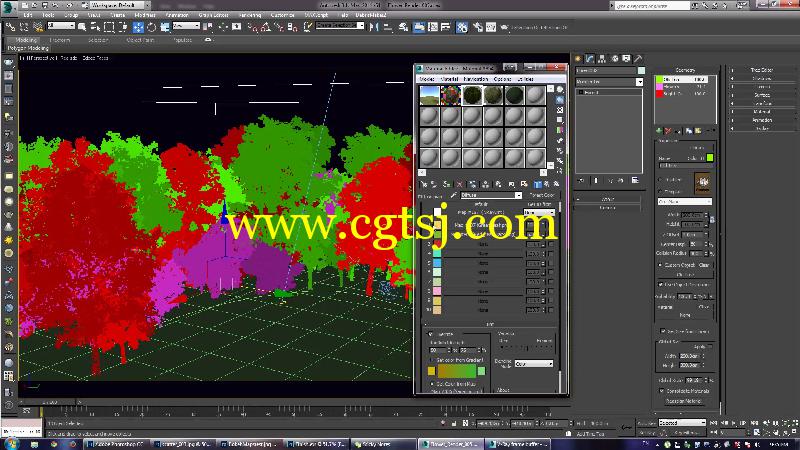Click the Go to End playback icon
Viewport: 800px width, 450px height.
(x=753, y=423)
